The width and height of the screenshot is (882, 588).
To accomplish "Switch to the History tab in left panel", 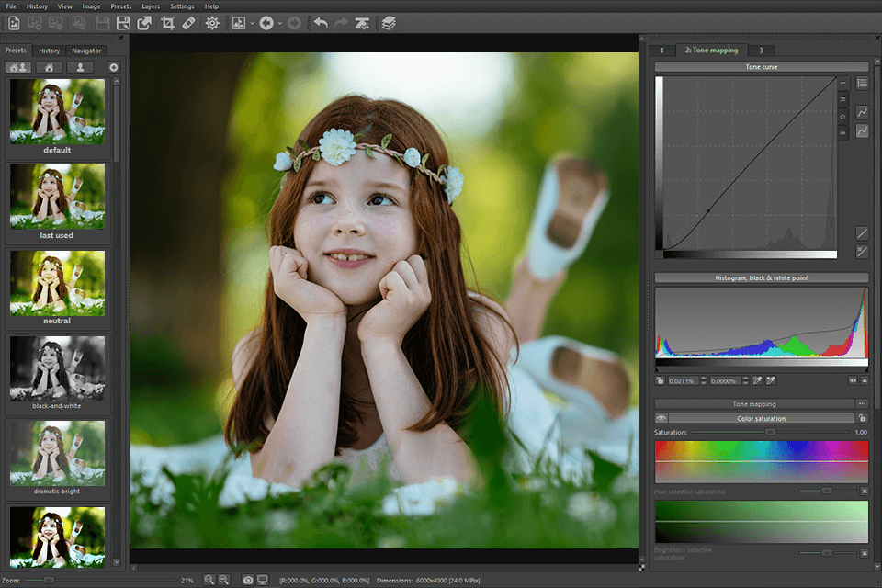I will tap(49, 51).
